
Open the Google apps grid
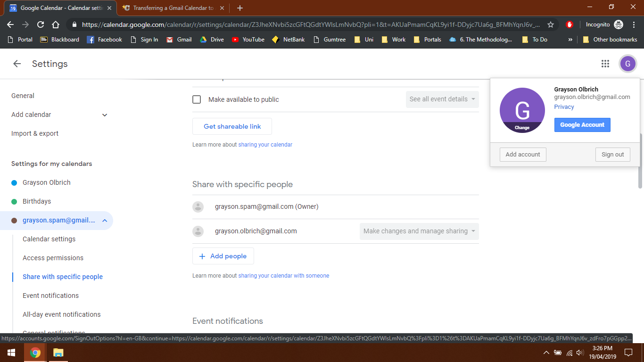point(605,64)
